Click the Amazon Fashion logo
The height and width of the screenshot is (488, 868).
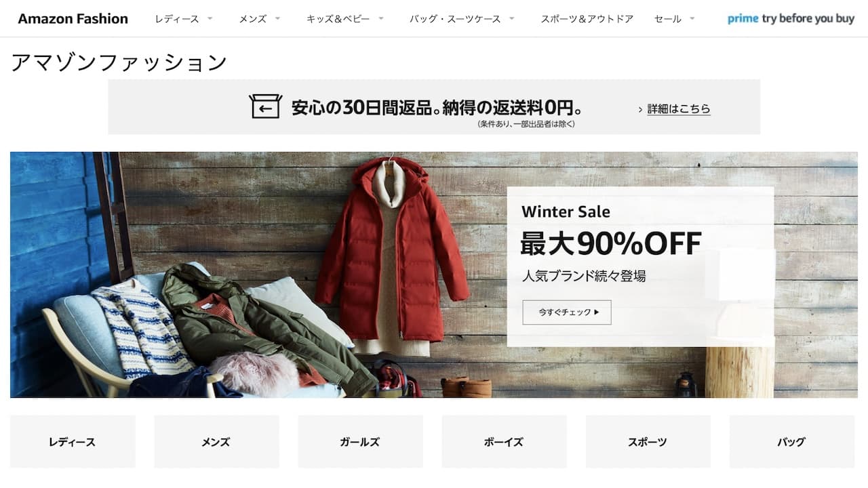click(x=73, y=18)
